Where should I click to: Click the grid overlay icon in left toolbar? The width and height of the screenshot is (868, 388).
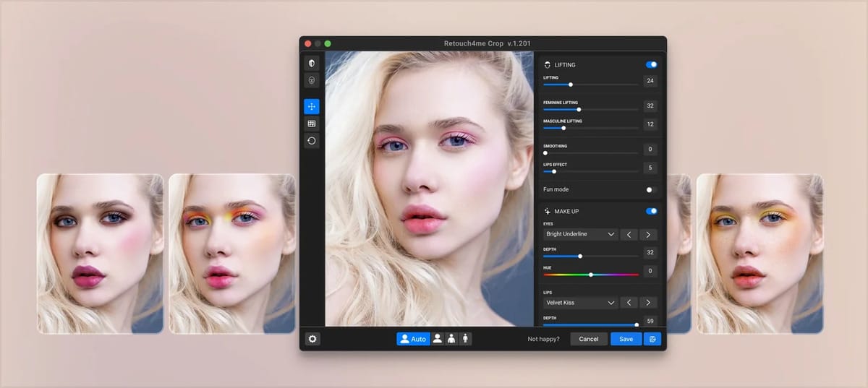tap(312, 124)
